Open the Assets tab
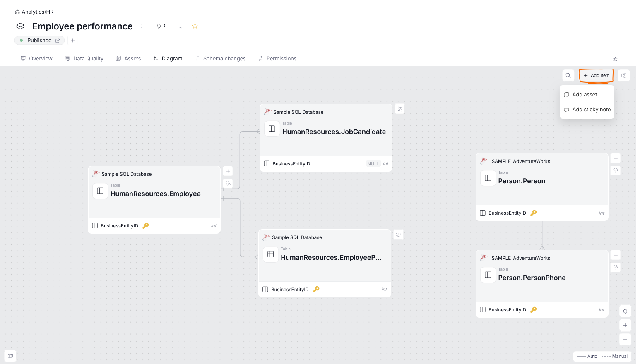The width and height of the screenshot is (640, 364). click(x=128, y=59)
